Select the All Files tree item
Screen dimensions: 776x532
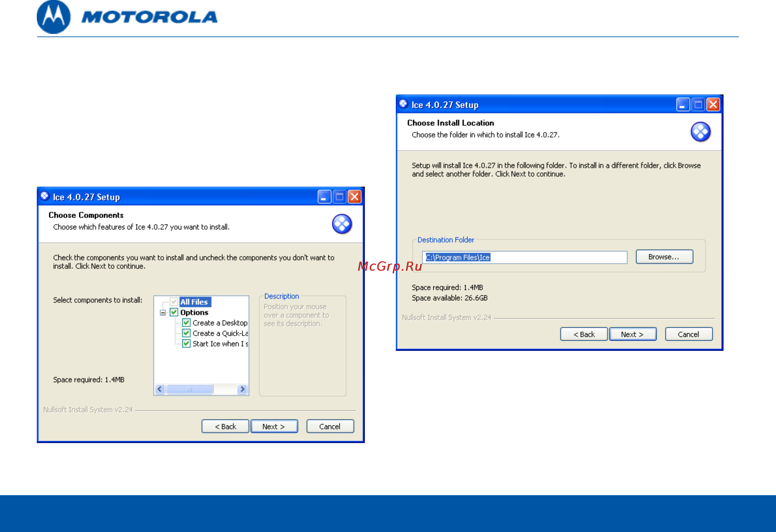click(x=195, y=302)
